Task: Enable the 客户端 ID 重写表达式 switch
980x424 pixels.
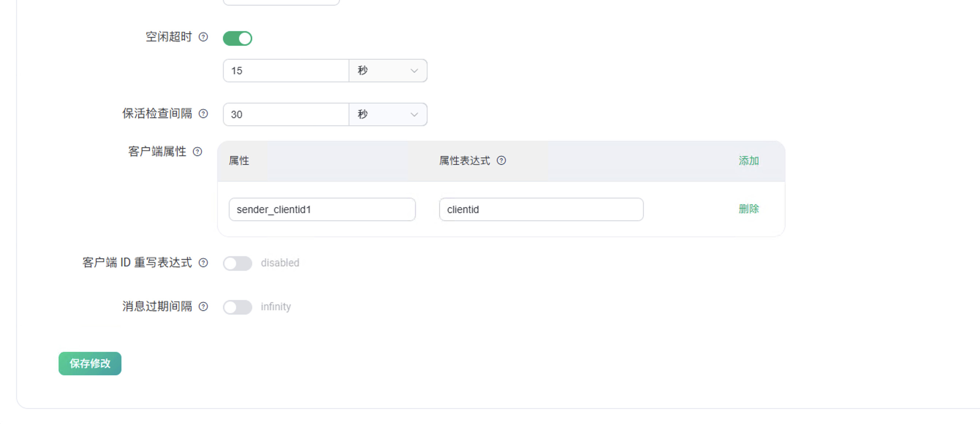Action: (238, 263)
